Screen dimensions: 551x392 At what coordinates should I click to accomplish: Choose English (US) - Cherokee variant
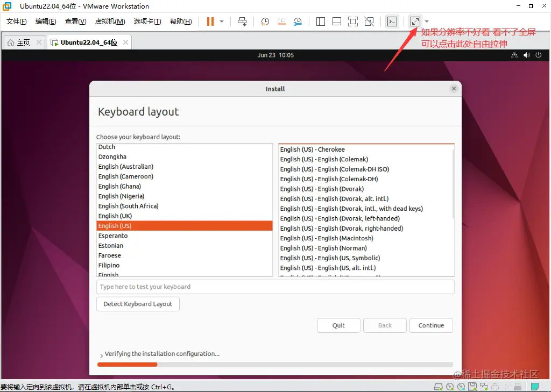(x=365, y=149)
